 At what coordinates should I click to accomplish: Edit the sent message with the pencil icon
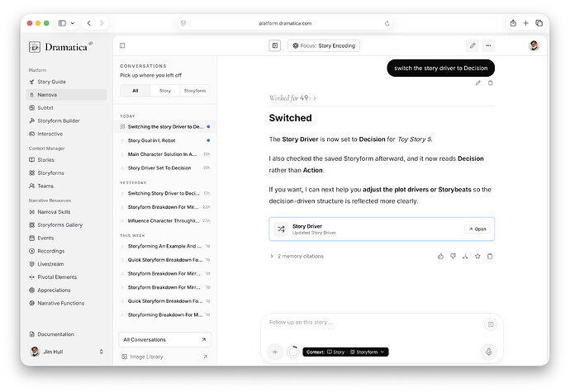point(478,83)
